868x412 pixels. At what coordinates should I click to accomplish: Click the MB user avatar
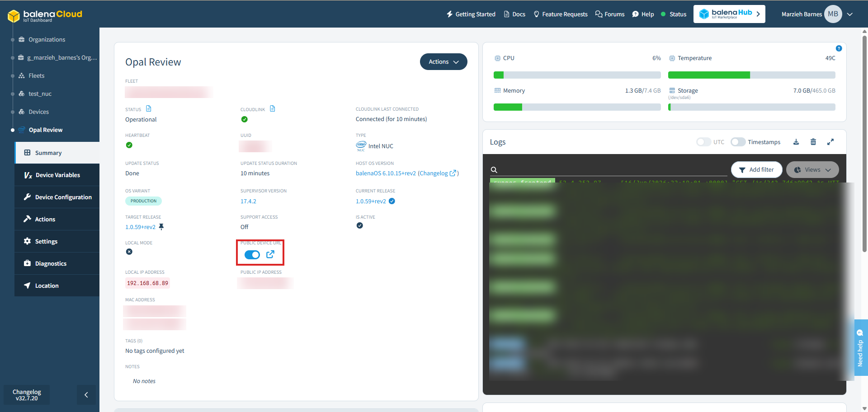point(833,14)
